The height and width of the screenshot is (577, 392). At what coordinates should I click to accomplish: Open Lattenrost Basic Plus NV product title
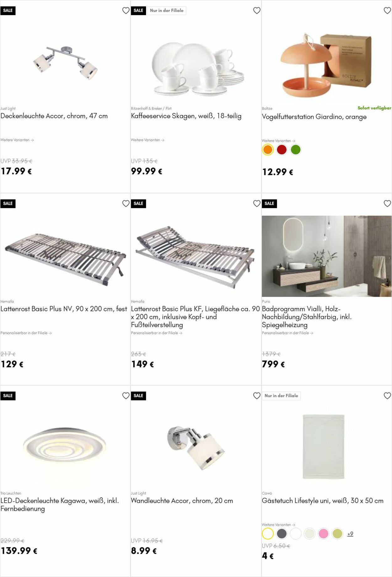point(64,309)
